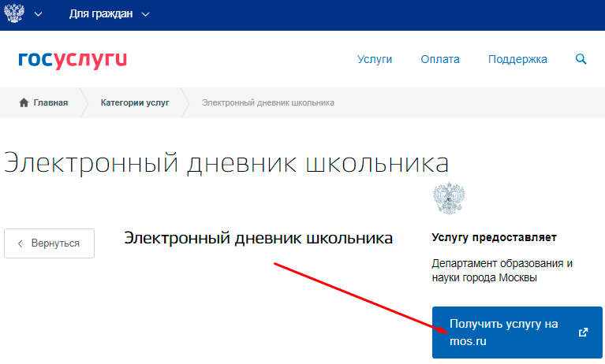The width and height of the screenshot is (605, 364).
Task: Click the home icon in breadcrumbs
Action: (x=24, y=102)
